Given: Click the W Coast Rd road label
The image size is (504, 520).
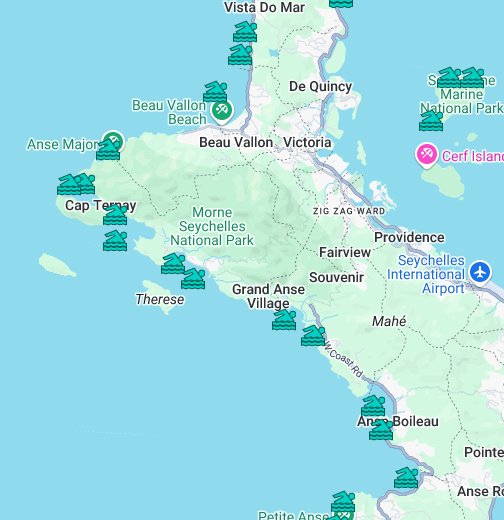Looking at the screenshot, I should (x=343, y=359).
